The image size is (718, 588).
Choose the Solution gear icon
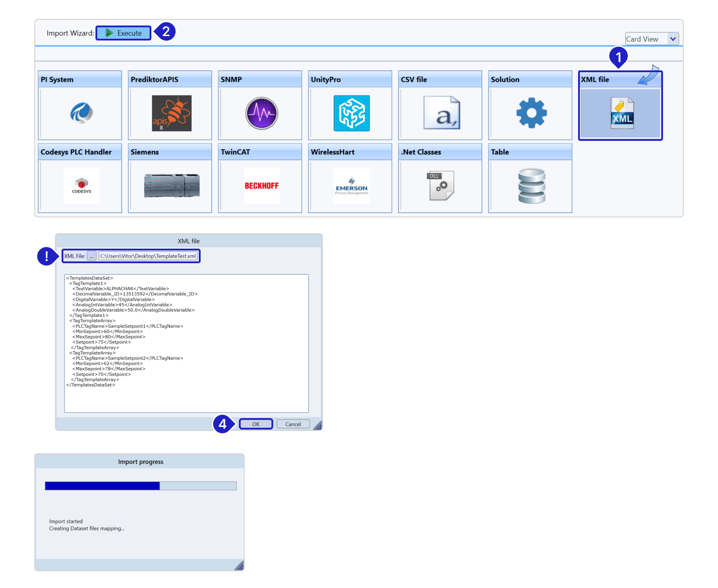click(x=531, y=113)
